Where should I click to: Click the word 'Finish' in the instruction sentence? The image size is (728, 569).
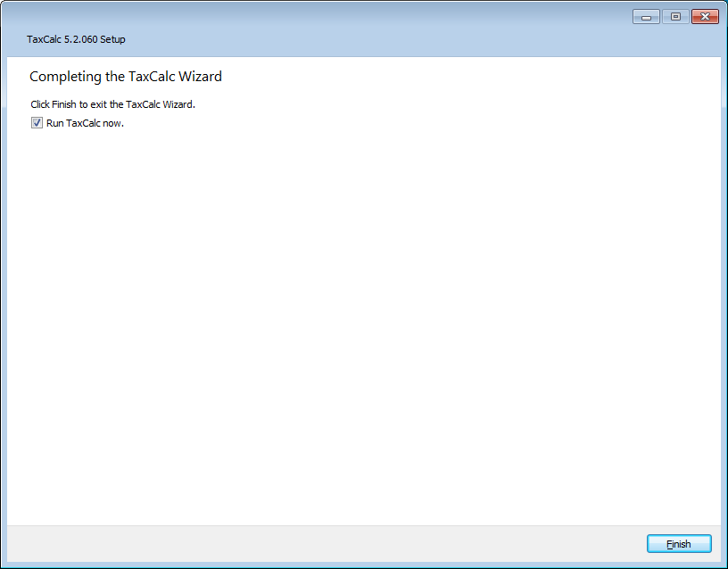[x=65, y=104]
